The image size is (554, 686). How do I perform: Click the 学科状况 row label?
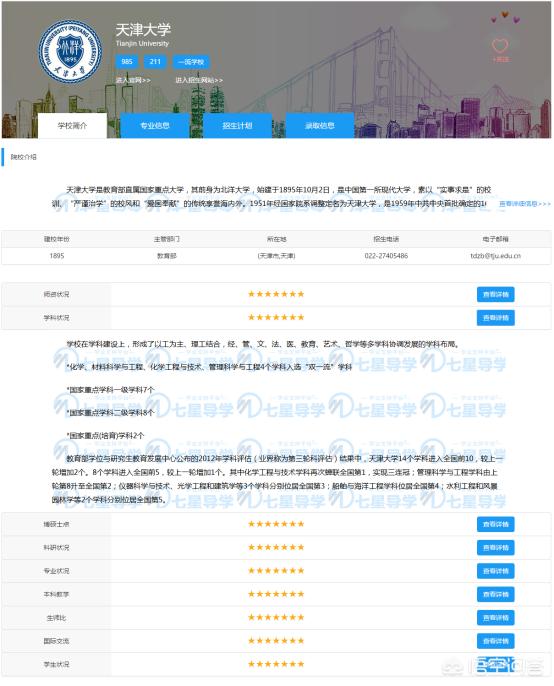[56, 318]
